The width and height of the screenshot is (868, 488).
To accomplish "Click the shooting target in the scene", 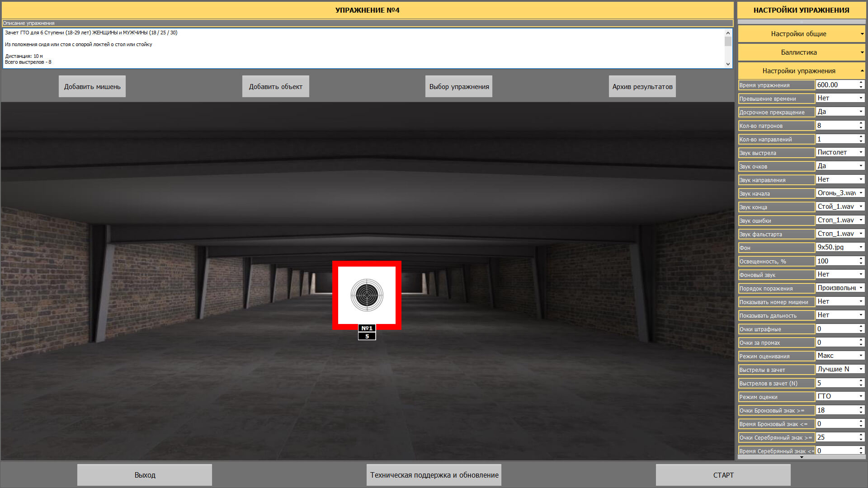I will [x=367, y=295].
